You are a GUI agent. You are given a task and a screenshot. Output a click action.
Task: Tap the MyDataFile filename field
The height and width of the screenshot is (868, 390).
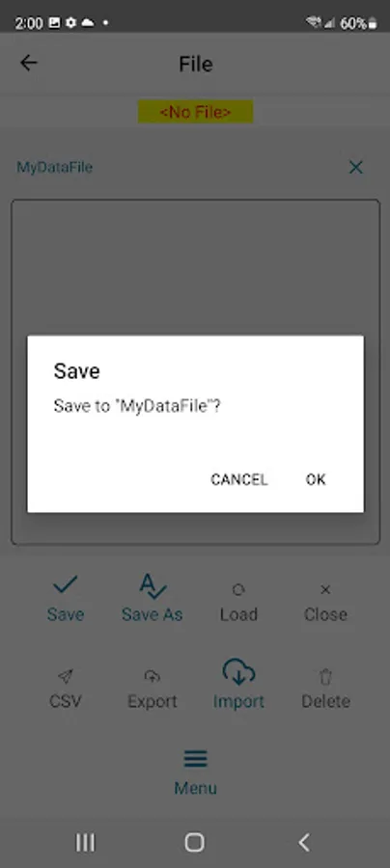point(178,167)
